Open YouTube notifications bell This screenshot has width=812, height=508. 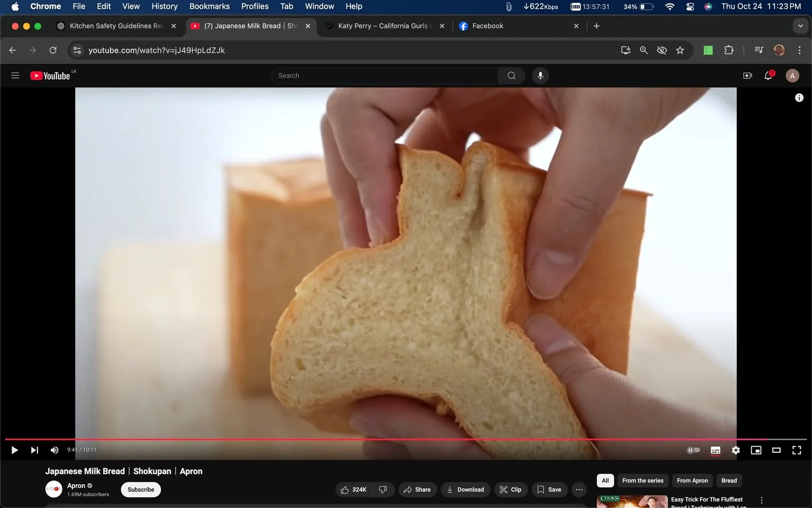pyautogui.click(x=769, y=76)
